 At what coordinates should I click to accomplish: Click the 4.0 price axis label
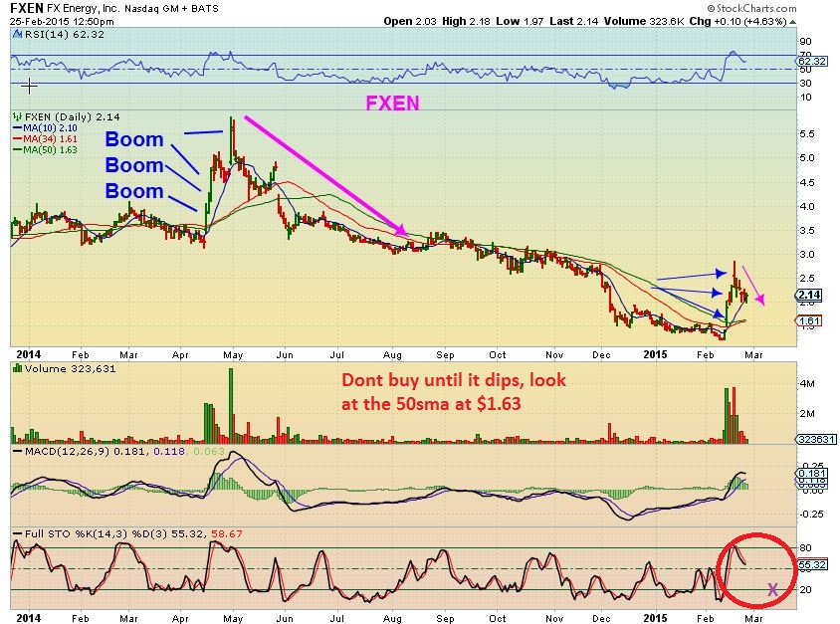pos(807,206)
